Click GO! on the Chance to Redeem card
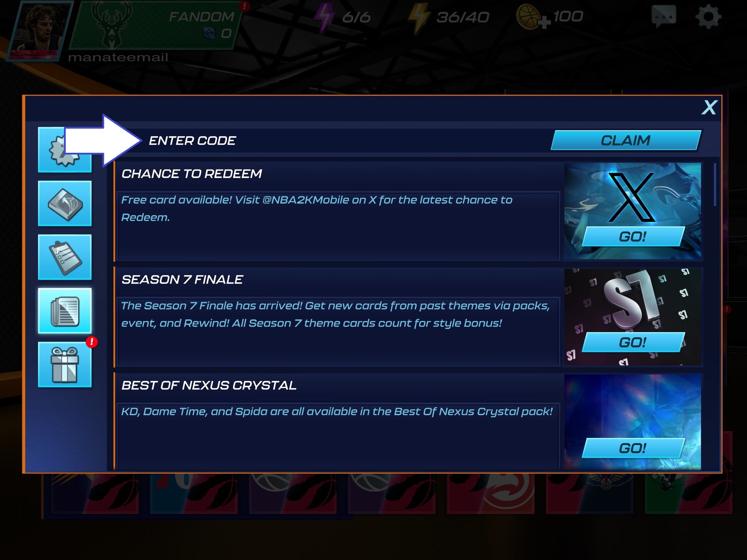The height and width of the screenshot is (560, 747). [633, 237]
